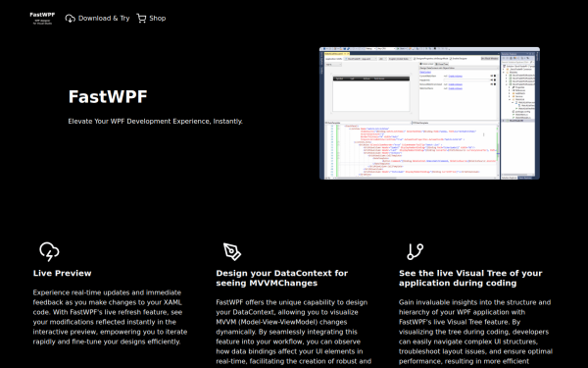
Task: Open the Download & Try link
Action: [x=97, y=19]
